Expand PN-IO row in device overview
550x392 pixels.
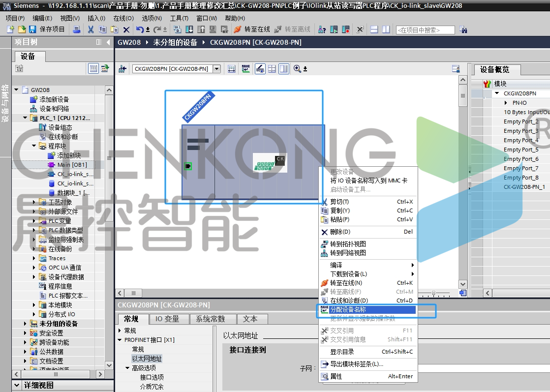click(x=506, y=103)
